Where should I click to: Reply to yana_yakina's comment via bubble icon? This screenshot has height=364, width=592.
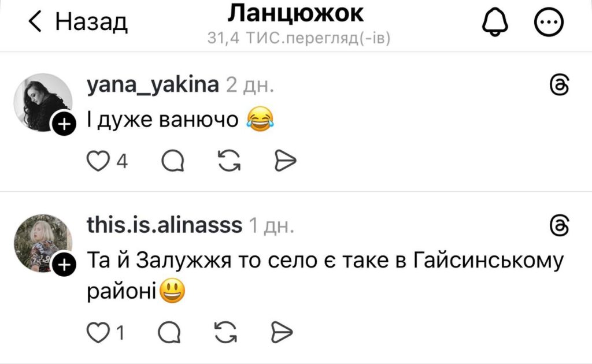(x=173, y=161)
